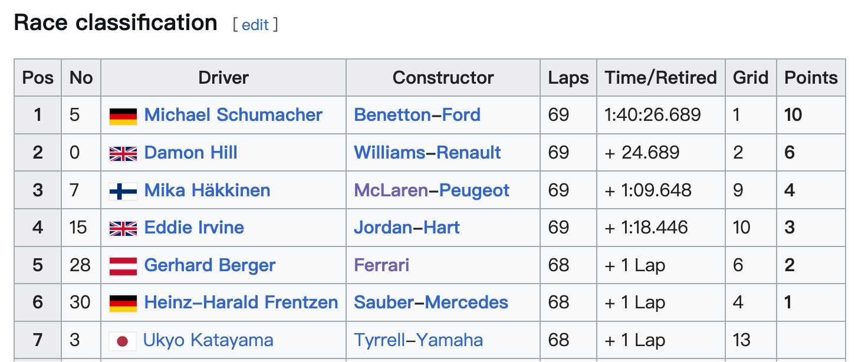This screenshot has height=362, width=868.
Task: Open Michael Schumacher's driver page
Action: 234,115
